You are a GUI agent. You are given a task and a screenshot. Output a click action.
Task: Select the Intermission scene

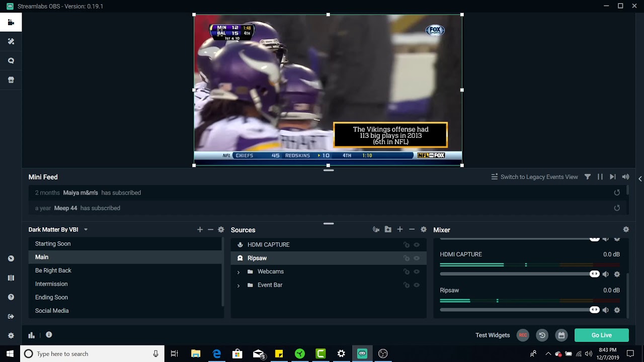(125, 284)
